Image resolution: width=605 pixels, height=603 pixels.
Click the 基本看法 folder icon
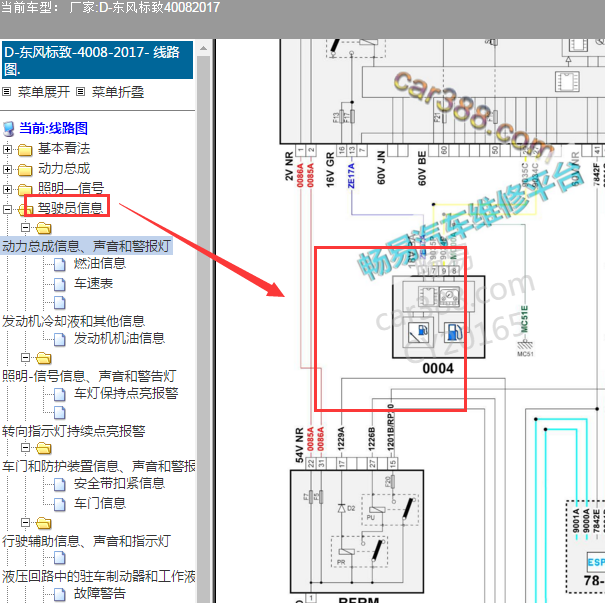click(x=25, y=150)
